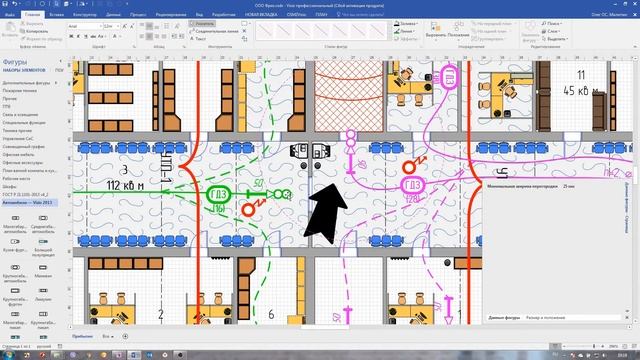Switch to the Home (Главная) tab
The image size is (640, 360).
tap(33, 15)
